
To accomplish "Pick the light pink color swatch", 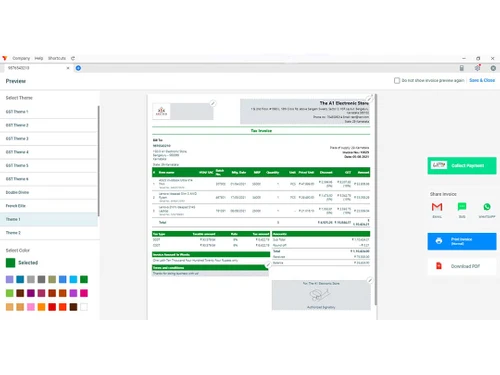I will [31, 307].
